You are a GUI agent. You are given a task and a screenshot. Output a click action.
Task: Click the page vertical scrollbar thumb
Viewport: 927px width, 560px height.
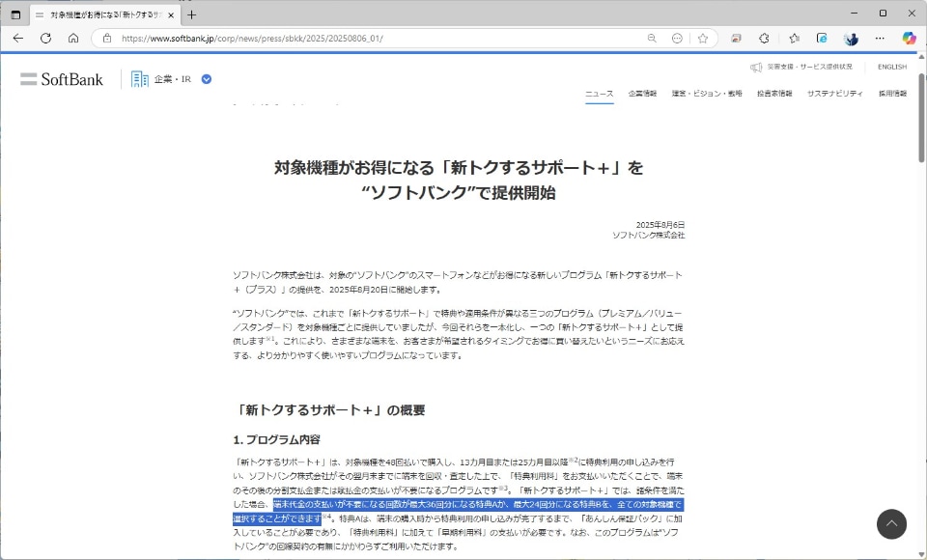921,118
